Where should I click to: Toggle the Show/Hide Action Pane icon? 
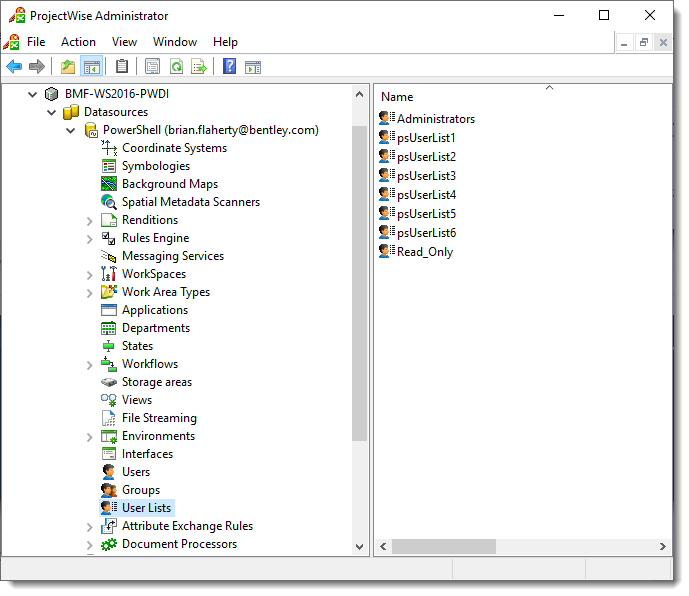pos(253,67)
